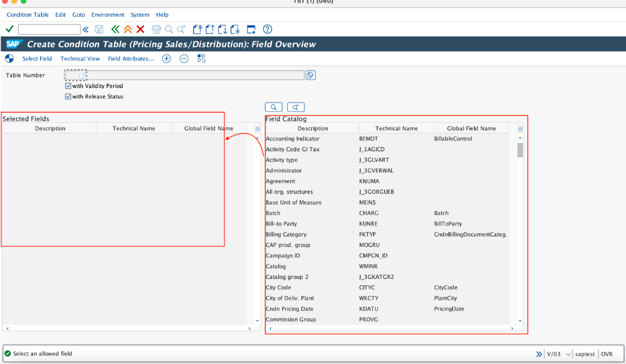Viewport: 626px width, 364px height.
Task: Click Field Catalog Global Field Name header
Action: (x=471, y=129)
